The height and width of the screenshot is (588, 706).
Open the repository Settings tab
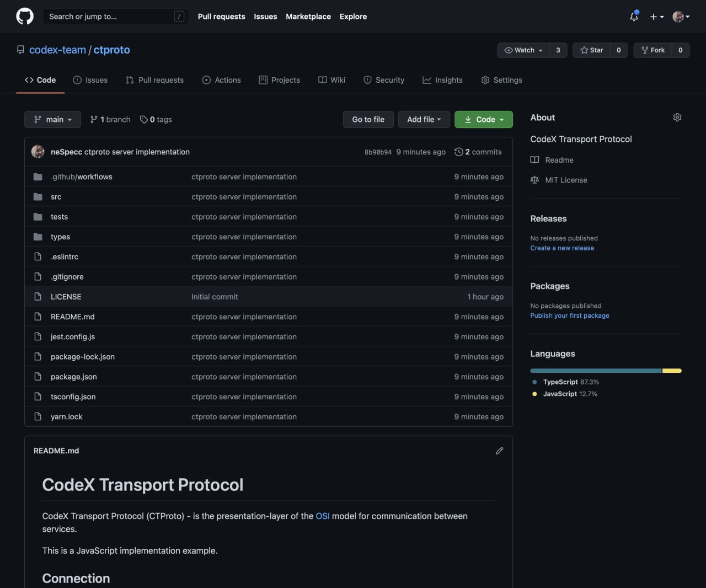point(502,80)
